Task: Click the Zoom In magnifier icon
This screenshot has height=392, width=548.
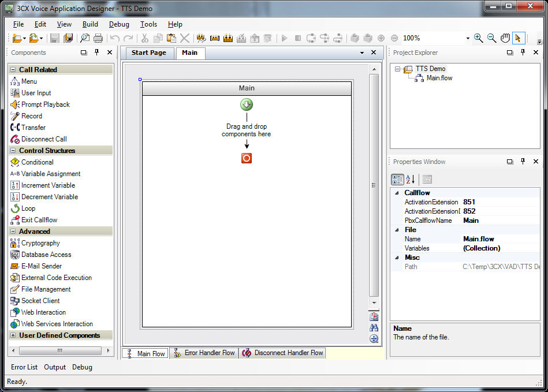Action: pyautogui.click(x=479, y=38)
